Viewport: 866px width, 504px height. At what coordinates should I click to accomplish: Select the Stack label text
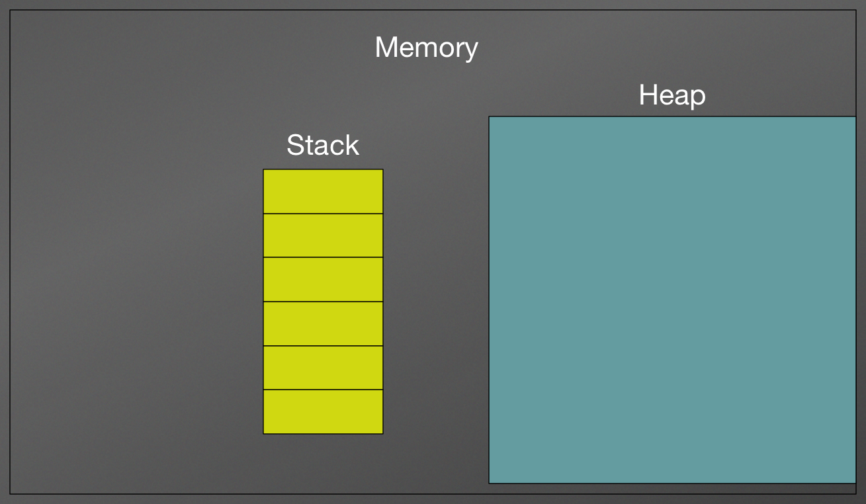[323, 145]
